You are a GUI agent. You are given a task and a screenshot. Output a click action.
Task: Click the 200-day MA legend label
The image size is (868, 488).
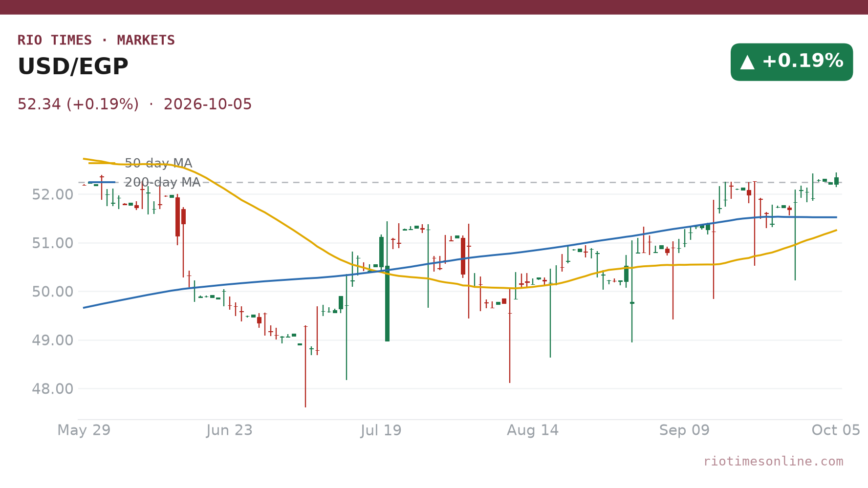tap(162, 182)
